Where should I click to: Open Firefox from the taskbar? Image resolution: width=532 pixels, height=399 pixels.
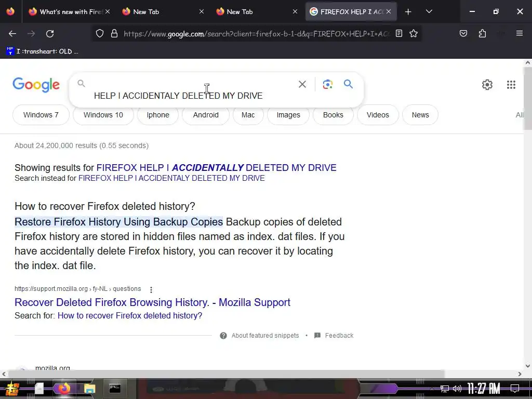(x=64, y=389)
